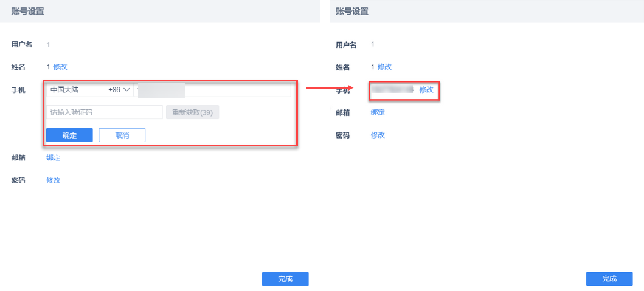
Task: Click the right panel 账号设置 header
Action: click(x=352, y=11)
